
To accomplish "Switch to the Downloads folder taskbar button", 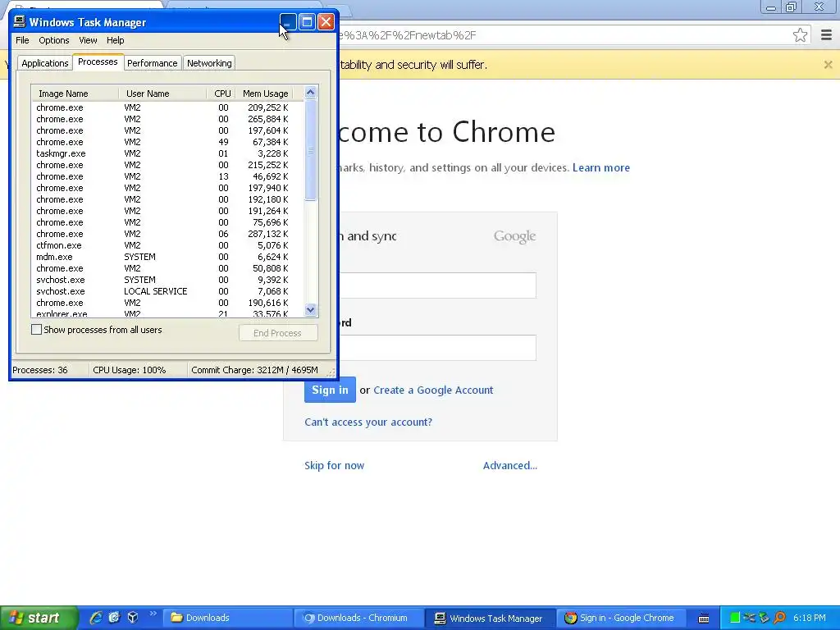I will [x=228, y=618].
